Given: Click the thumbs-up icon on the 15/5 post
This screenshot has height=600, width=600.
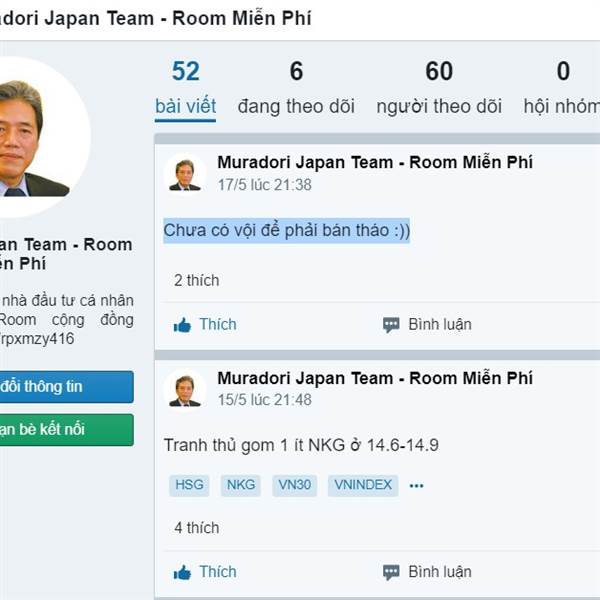Looking at the screenshot, I should tap(182, 573).
